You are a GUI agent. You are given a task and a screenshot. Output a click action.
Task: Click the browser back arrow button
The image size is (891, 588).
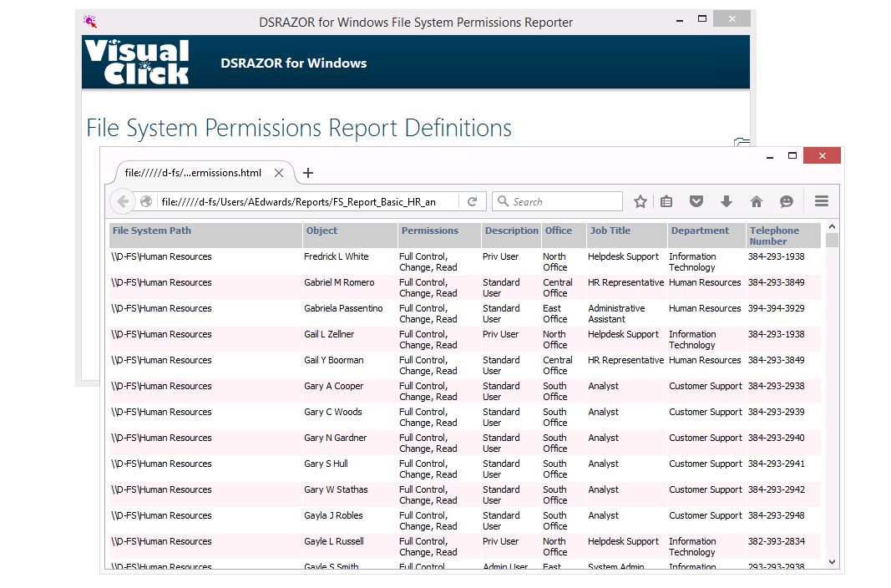123,201
